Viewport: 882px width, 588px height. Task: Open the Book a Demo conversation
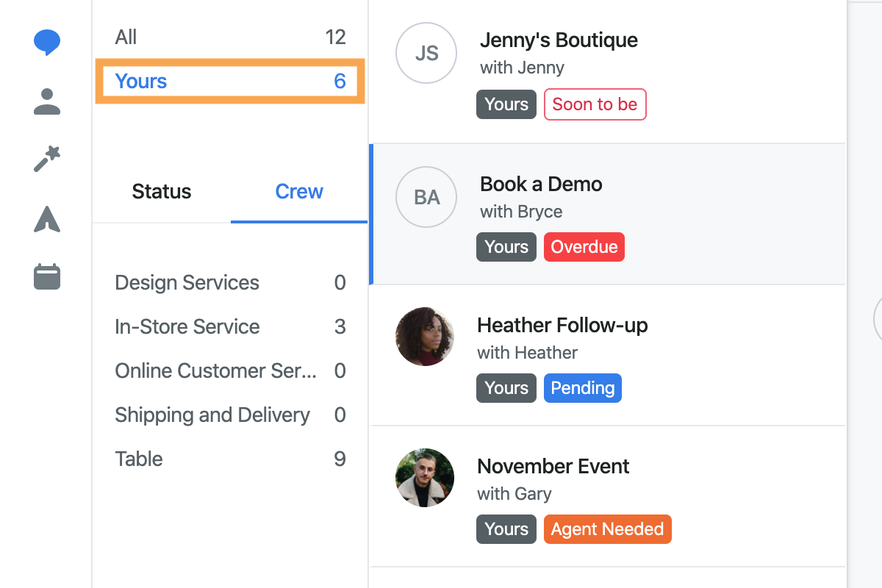pyautogui.click(x=608, y=214)
